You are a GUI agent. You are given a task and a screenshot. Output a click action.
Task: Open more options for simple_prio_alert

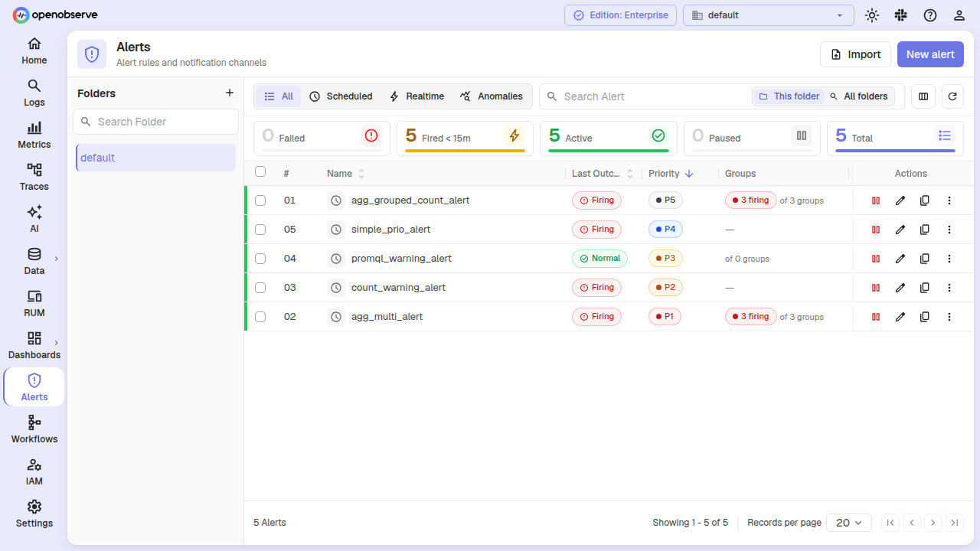click(949, 230)
